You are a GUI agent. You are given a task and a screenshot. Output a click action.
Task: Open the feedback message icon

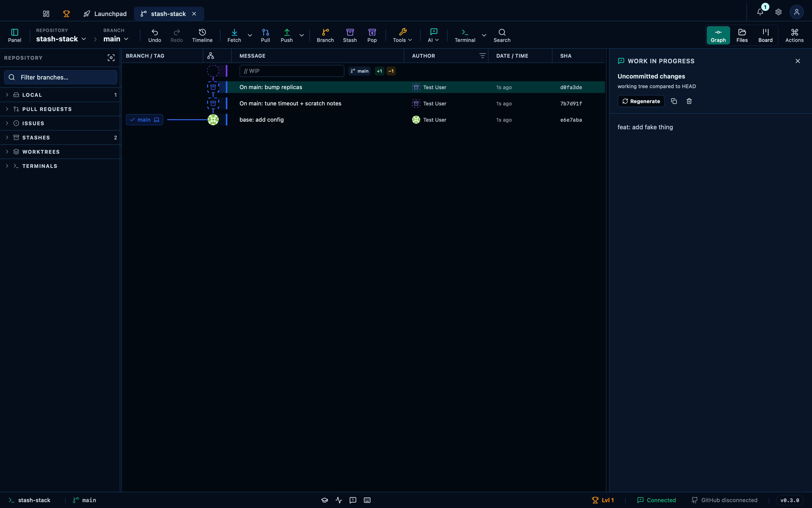coord(353,500)
